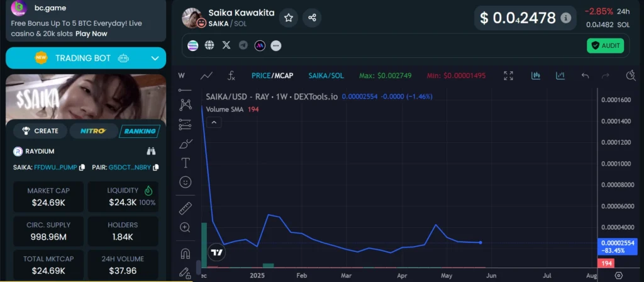Add Saika Kawakita to favorites with star
Screen dimensions: 644x282
point(288,18)
